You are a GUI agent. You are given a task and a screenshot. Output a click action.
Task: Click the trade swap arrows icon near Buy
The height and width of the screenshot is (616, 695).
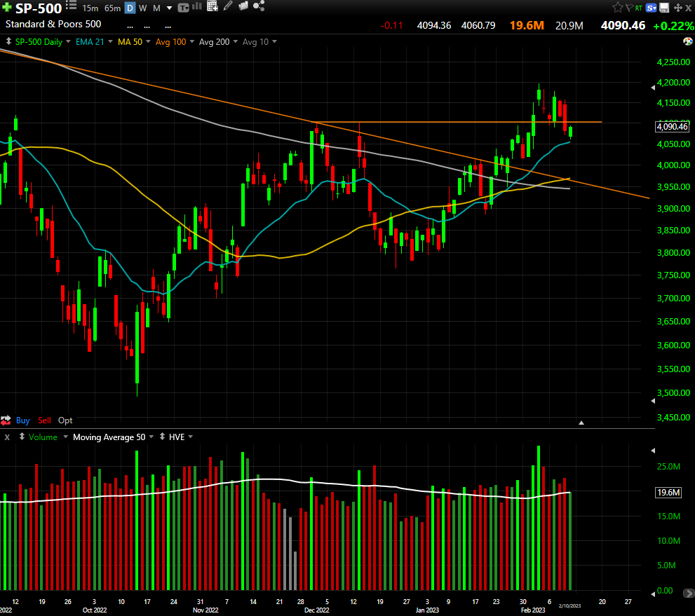point(6,420)
